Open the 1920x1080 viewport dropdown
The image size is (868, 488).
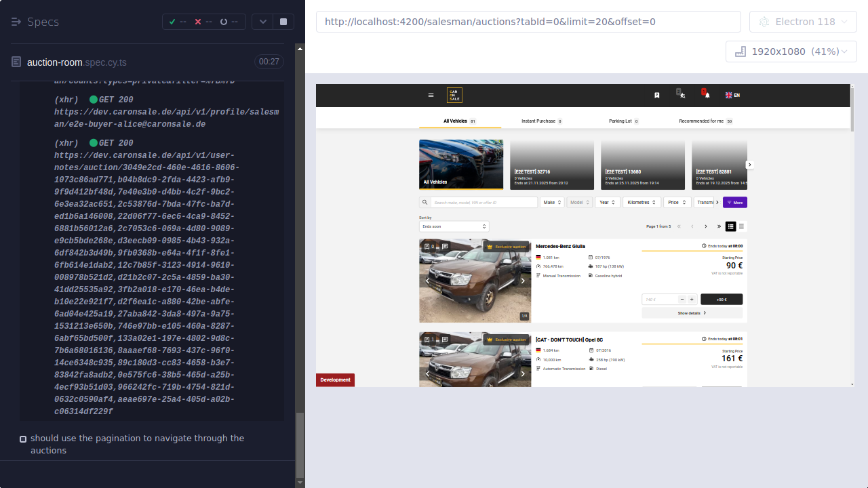[x=791, y=51]
